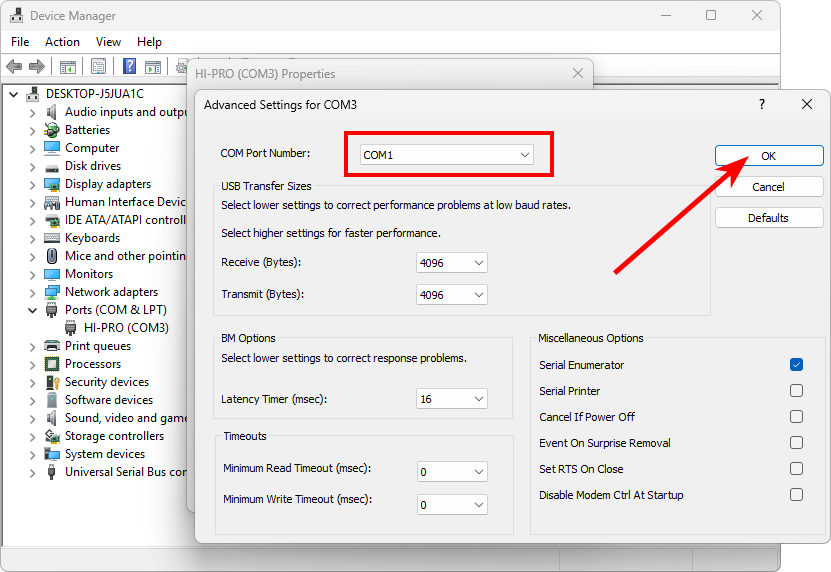Click the Batteries device icon
Image resolution: width=831 pixels, height=572 pixels.
(x=52, y=130)
